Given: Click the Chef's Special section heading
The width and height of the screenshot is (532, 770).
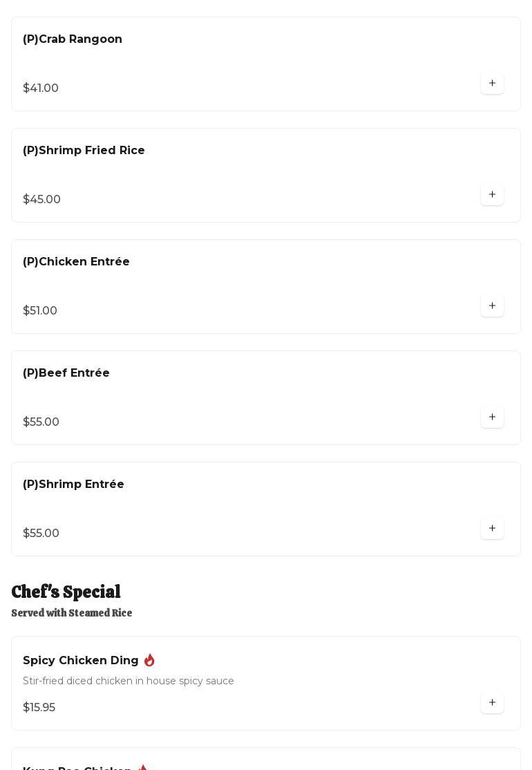Looking at the screenshot, I should pos(66,592).
